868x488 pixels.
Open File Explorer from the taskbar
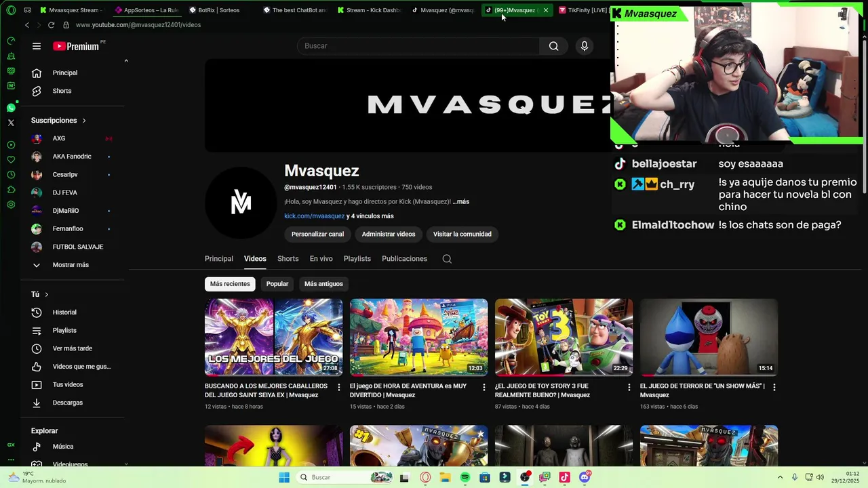click(446, 477)
